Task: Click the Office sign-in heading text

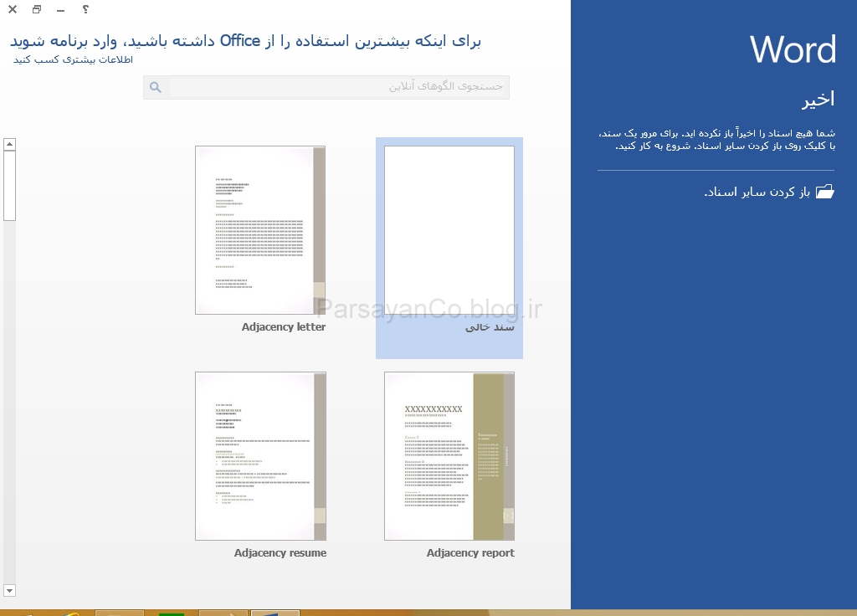Action: tap(245, 42)
